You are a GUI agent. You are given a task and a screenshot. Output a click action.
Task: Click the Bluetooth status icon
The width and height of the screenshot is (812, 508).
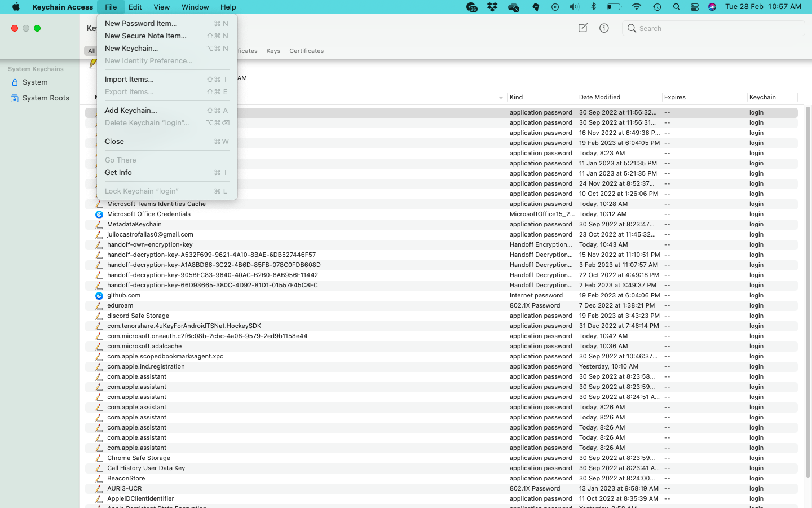(593, 7)
